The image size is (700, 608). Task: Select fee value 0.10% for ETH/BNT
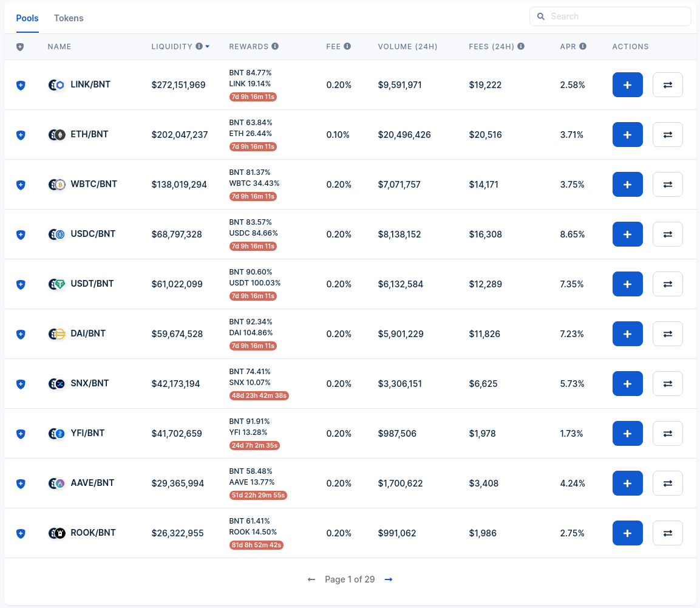tap(338, 134)
